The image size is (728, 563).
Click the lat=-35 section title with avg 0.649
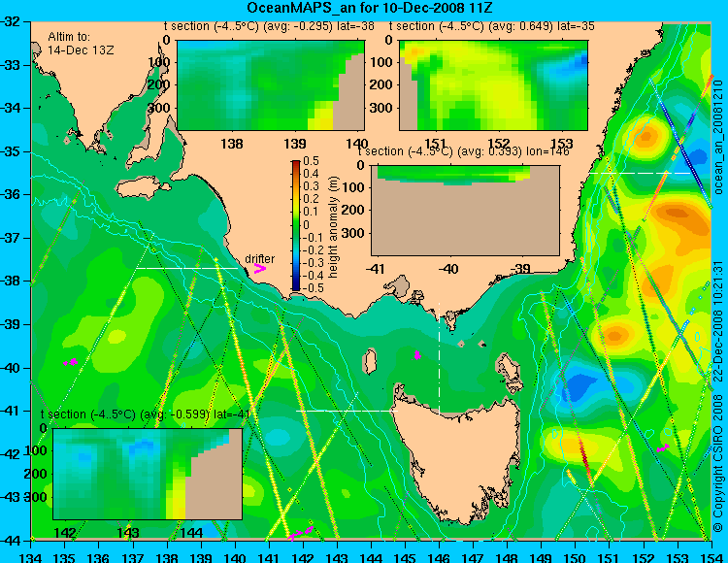[x=492, y=26]
